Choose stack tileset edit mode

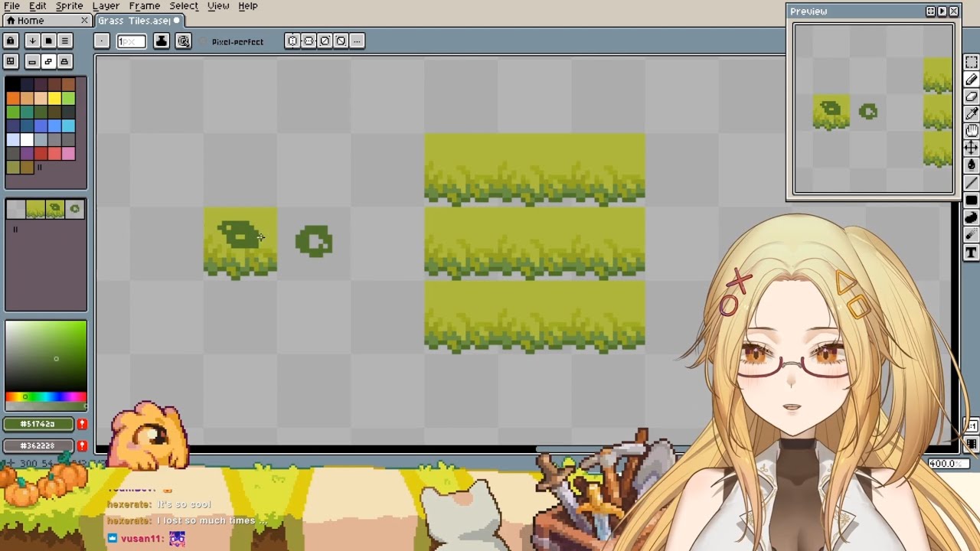coord(64,61)
